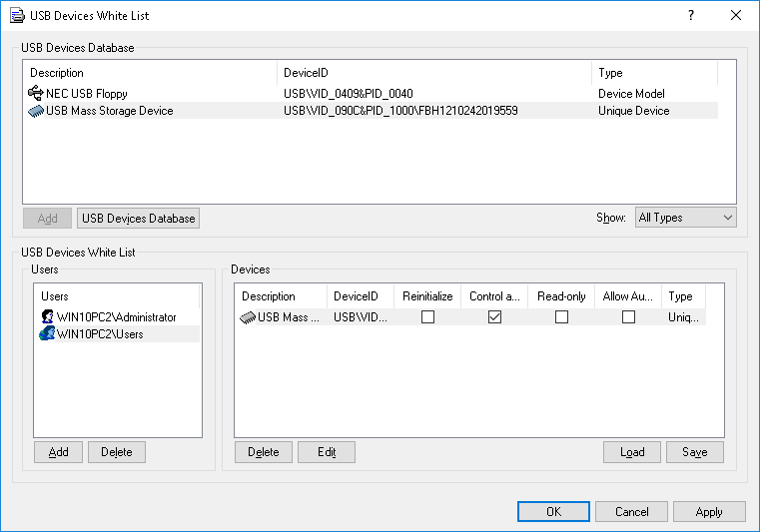Click the dialog title bar document icon
This screenshot has height=532, width=760.
point(17,16)
